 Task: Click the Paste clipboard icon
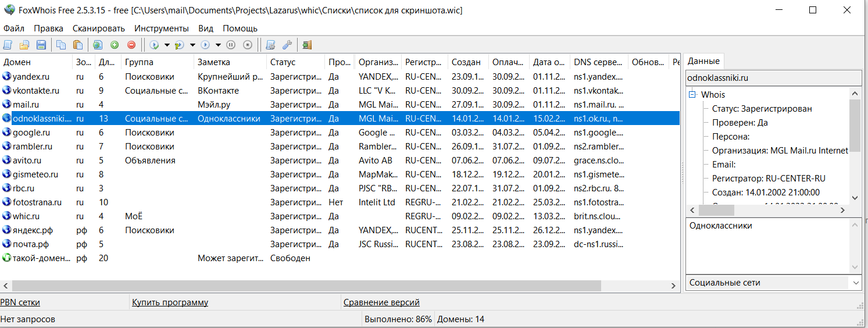78,45
